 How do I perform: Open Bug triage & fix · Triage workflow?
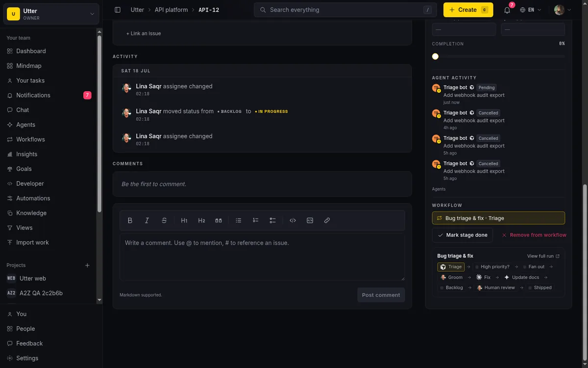498,218
